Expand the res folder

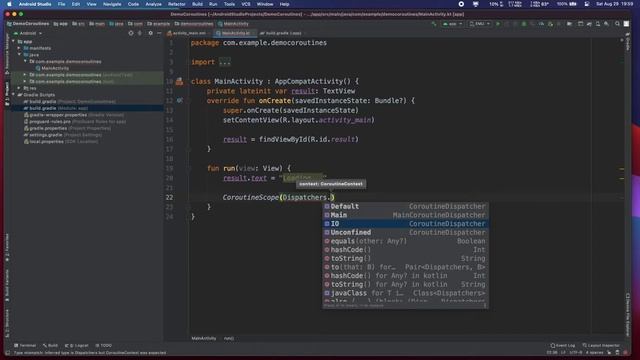[x=19, y=88]
